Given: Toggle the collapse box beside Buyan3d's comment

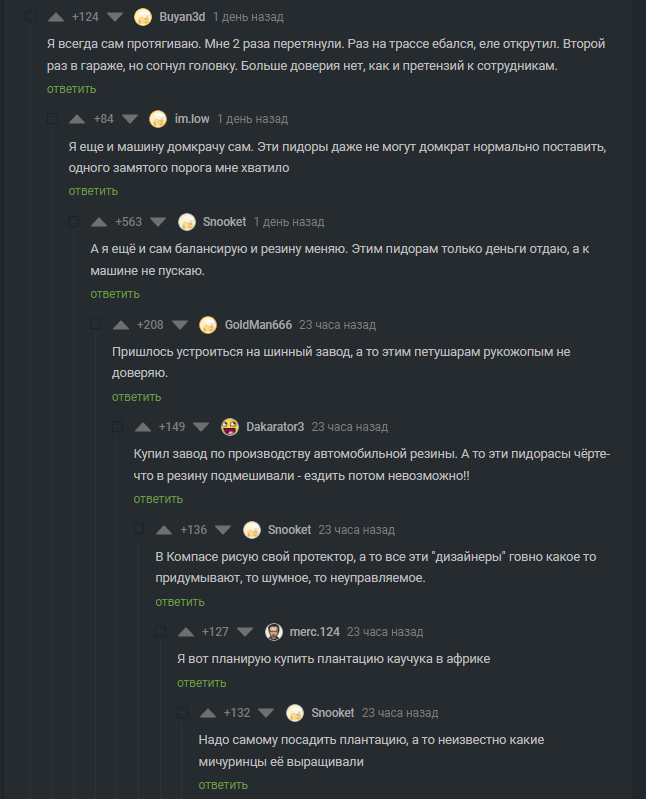Looking at the screenshot, I should tap(30, 17).
